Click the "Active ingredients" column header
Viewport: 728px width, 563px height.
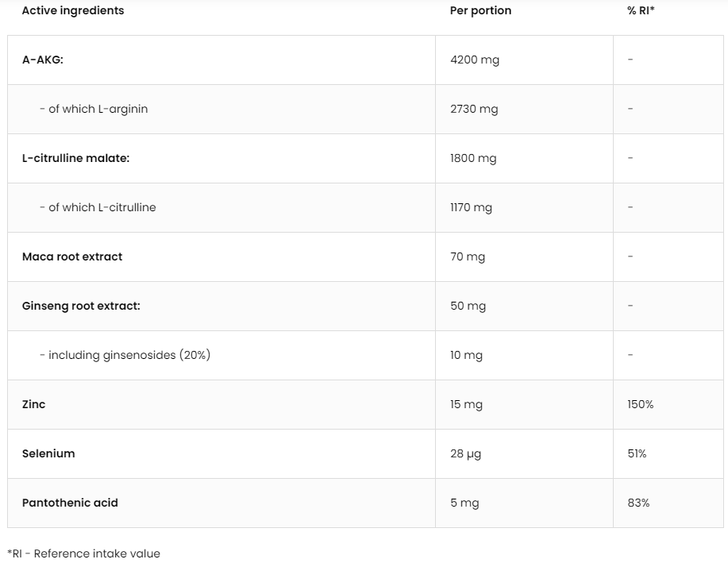coord(73,10)
